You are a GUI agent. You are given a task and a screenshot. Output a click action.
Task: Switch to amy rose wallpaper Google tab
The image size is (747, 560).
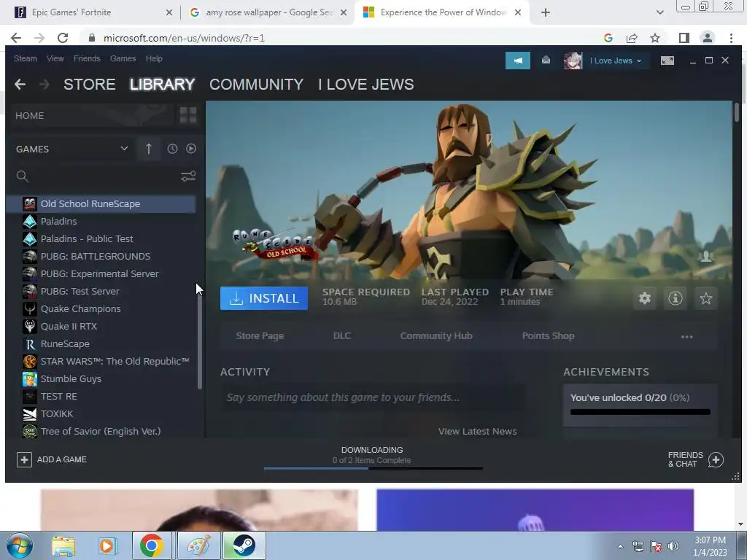(x=268, y=12)
